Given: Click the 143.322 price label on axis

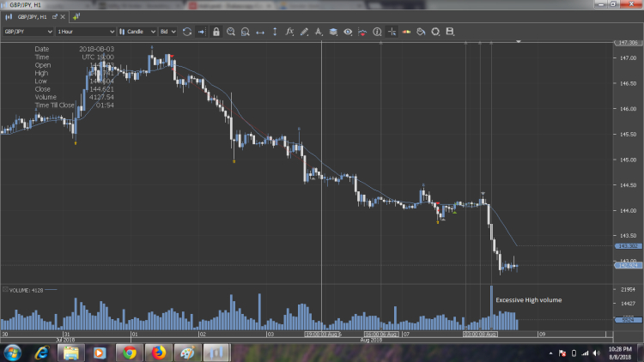Looking at the screenshot, I should pos(628,246).
